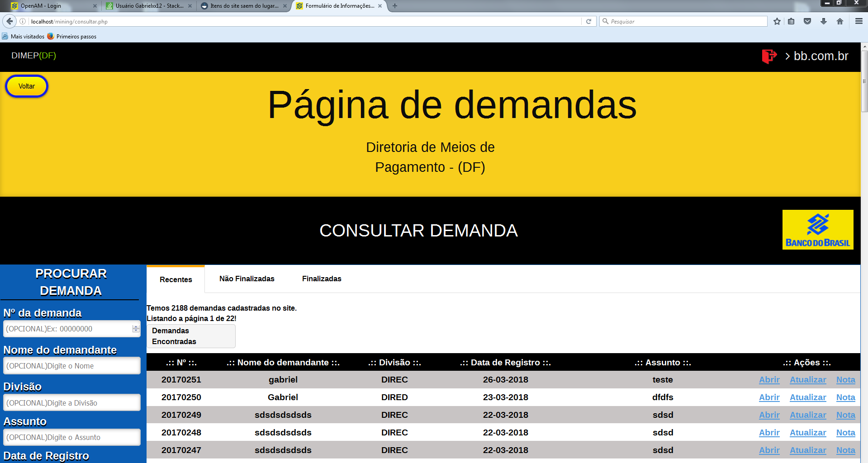The height and width of the screenshot is (463, 868).
Task: Switch to the Não Finalizadas tab
Action: 247,279
